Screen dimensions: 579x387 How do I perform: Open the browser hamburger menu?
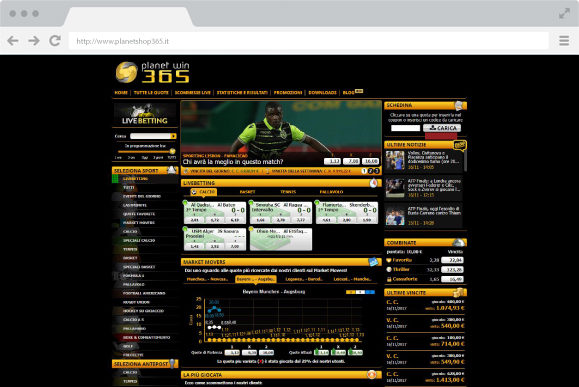(564, 41)
